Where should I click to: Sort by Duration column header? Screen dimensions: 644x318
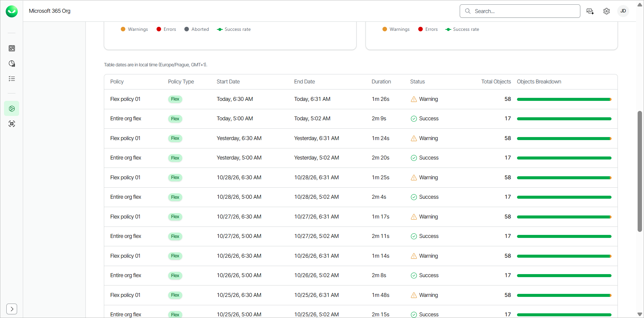coord(381,82)
